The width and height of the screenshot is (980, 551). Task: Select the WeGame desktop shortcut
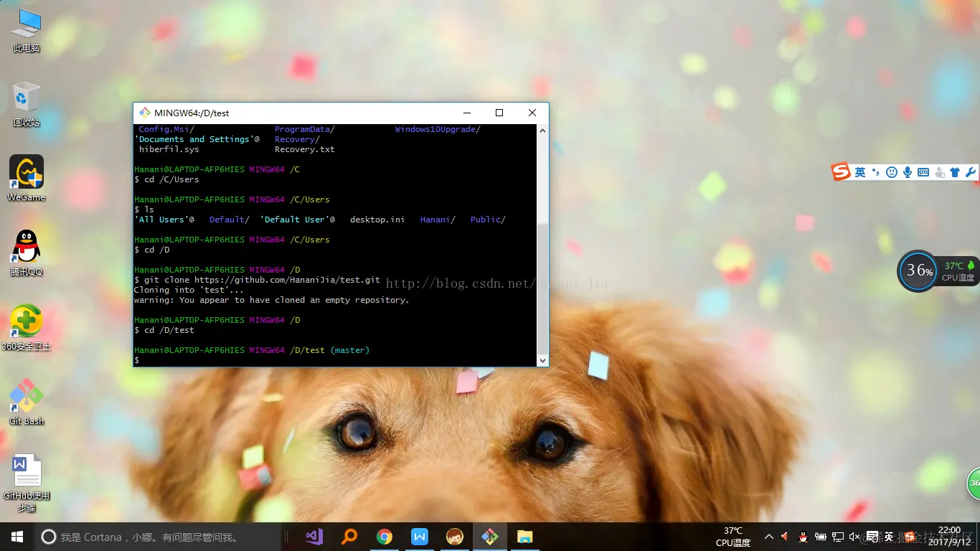point(27,178)
